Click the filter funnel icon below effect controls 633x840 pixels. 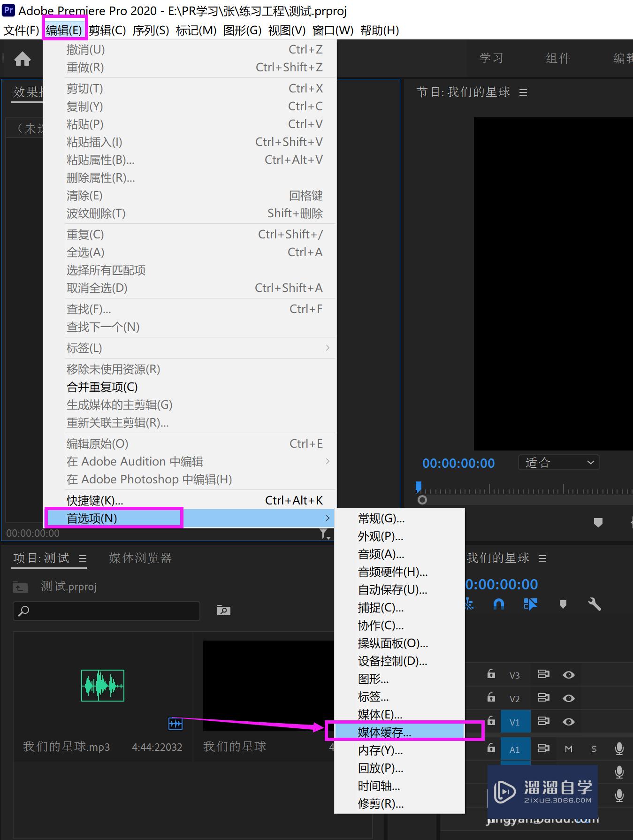pos(325,534)
